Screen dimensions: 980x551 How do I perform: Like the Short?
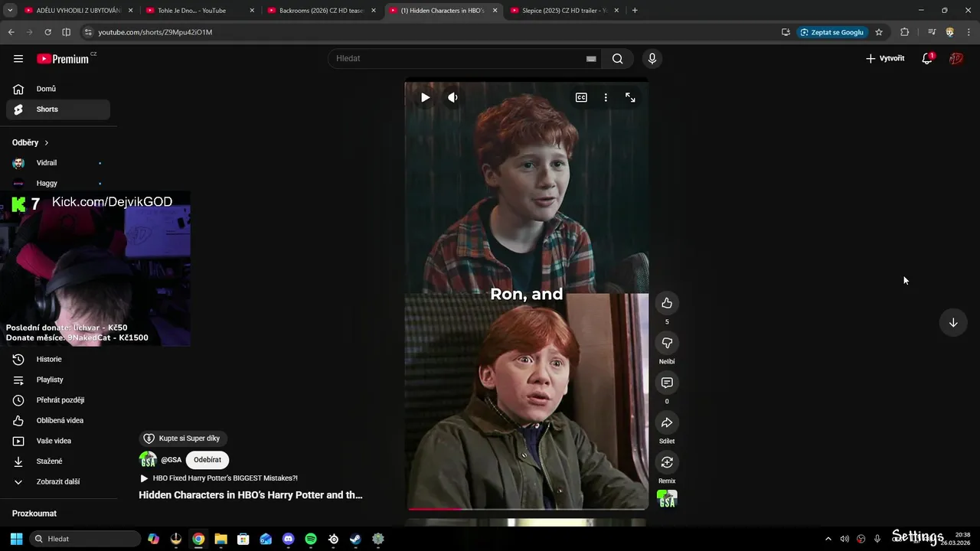pos(667,303)
